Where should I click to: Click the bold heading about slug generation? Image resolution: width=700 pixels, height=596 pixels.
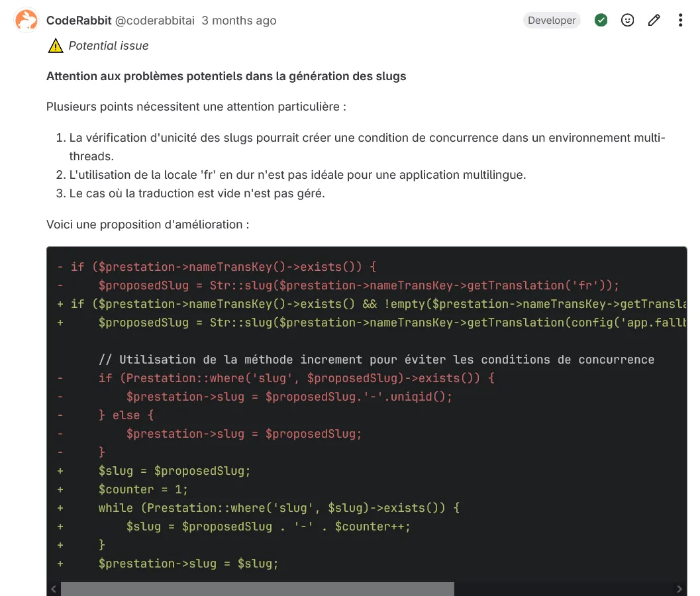(x=226, y=76)
